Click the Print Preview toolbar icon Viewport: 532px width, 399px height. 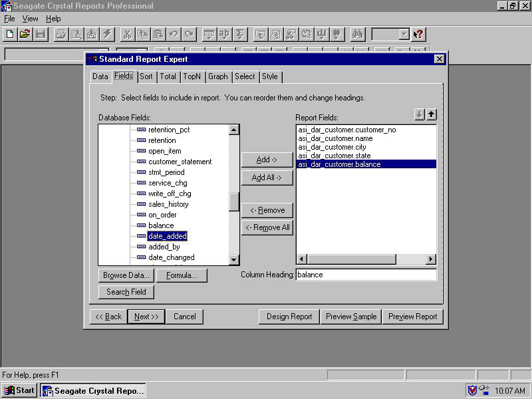(x=76, y=35)
